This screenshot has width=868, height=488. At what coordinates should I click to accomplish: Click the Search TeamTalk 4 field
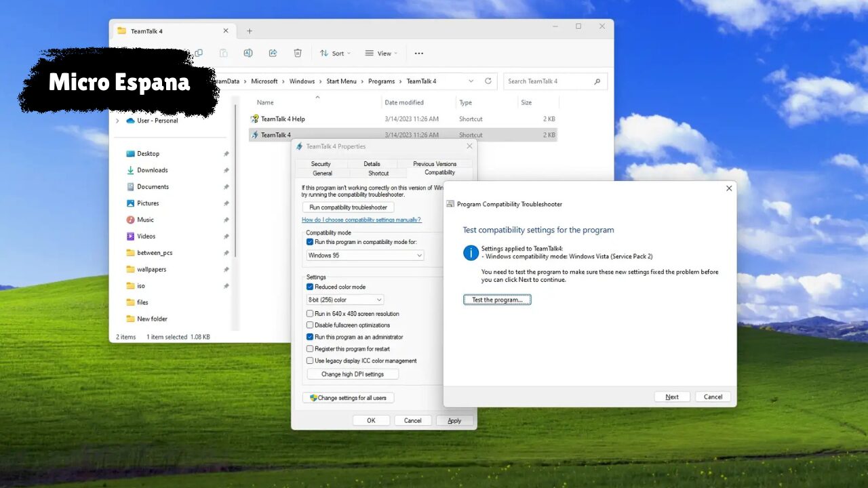[x=549, y=81]
